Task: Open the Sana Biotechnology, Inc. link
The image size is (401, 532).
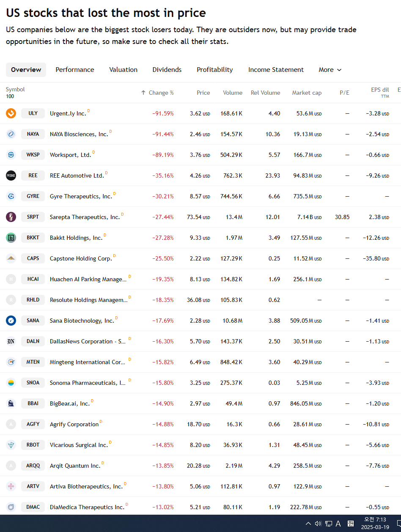Action: point(82,321)
